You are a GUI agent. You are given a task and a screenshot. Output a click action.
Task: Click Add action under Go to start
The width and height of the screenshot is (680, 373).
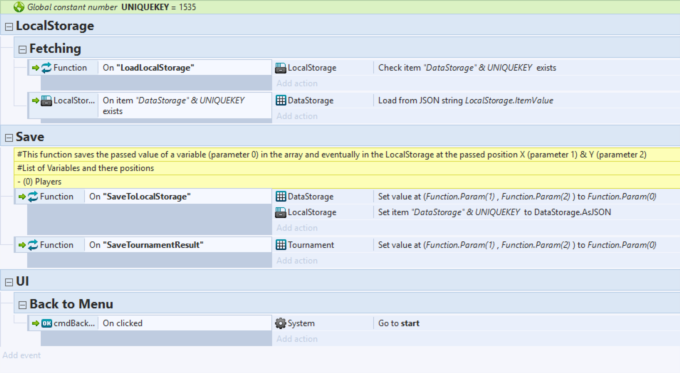297,339
